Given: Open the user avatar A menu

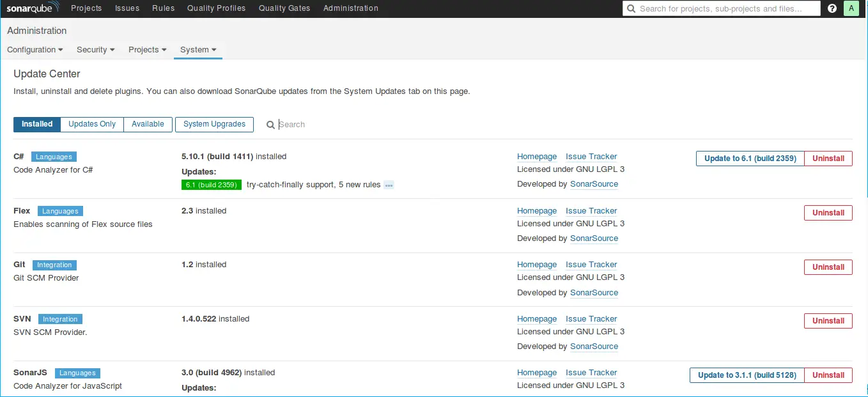Looking at the screenshot, I should 851,8.
